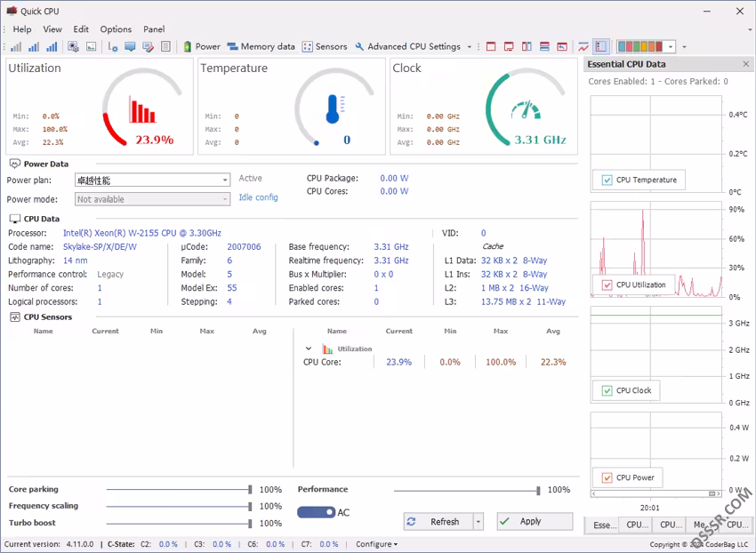
Task: Click the chart-axis-with-gear toolbar icon
Action: pos(113,47)
